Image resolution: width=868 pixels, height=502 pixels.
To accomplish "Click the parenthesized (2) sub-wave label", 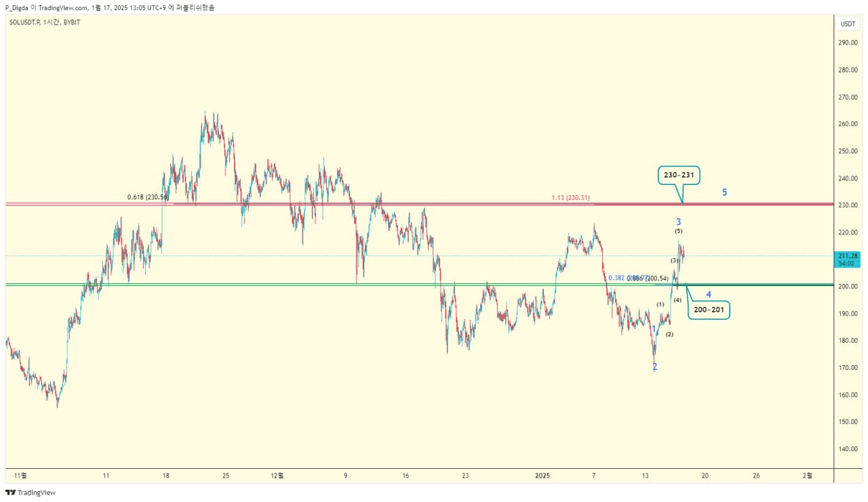I will (669, 335).
